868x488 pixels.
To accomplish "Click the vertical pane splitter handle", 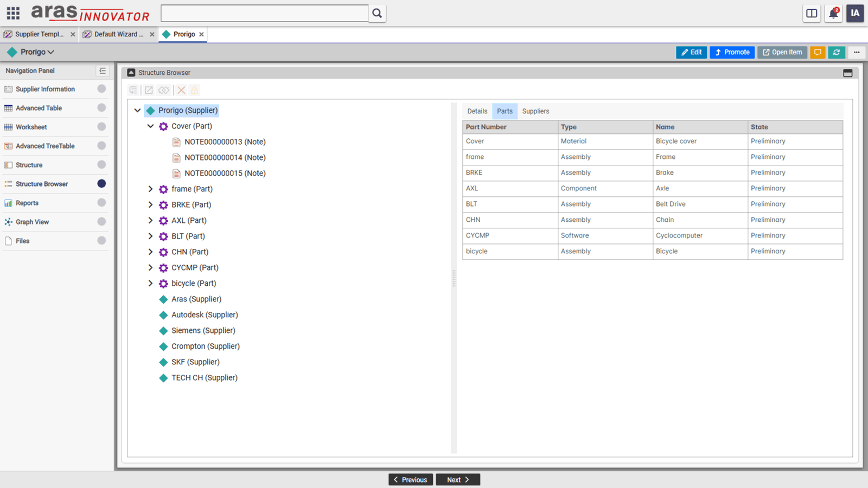I will point(454,278).
